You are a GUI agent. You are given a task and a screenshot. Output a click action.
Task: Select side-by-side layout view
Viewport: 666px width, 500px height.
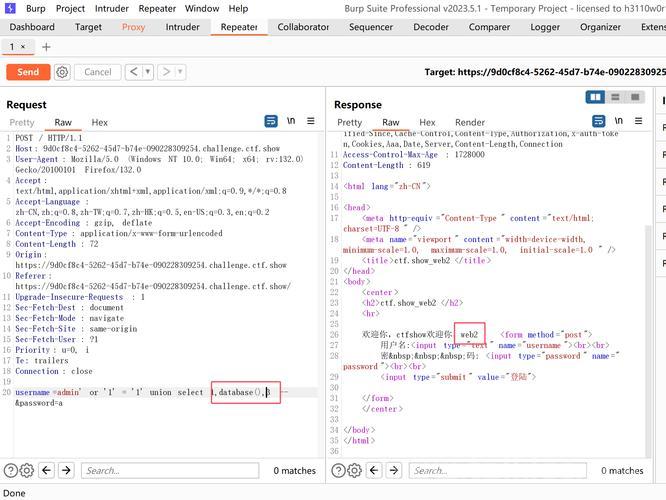coord(595,97)
